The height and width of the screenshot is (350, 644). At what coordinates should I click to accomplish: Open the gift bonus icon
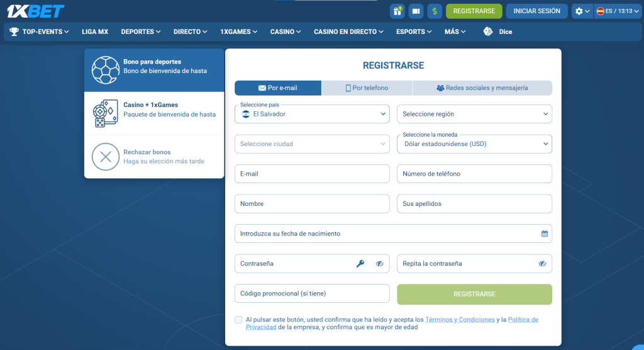pyautogui.click(x=397, y=11)
